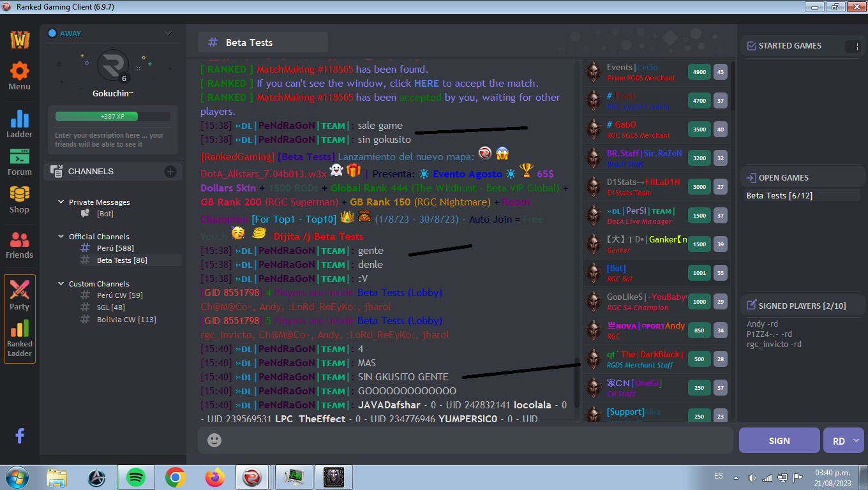Open the RD mode dropdown
868x490 pixels.
pyautogui.click(x=844, y=440)
